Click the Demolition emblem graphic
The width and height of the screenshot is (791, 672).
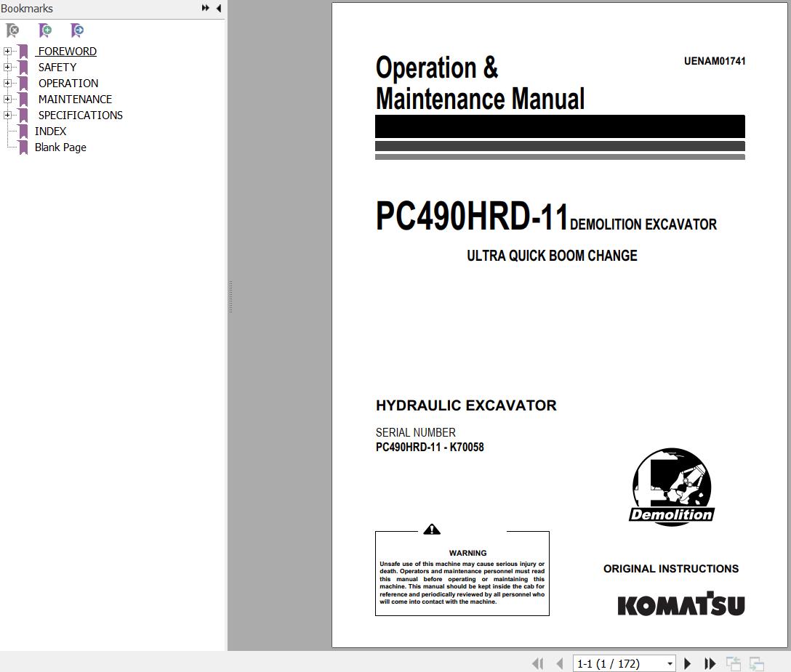point(672,487)
